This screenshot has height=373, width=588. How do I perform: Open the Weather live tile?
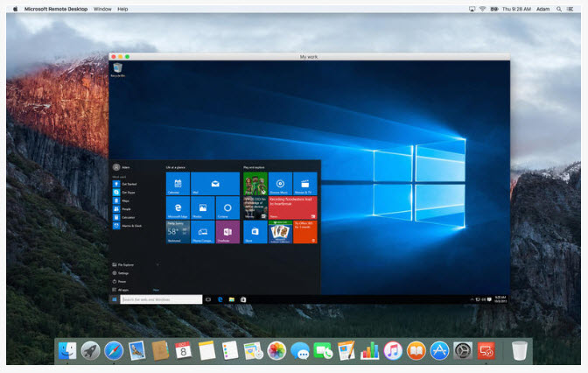coord(178,232)
